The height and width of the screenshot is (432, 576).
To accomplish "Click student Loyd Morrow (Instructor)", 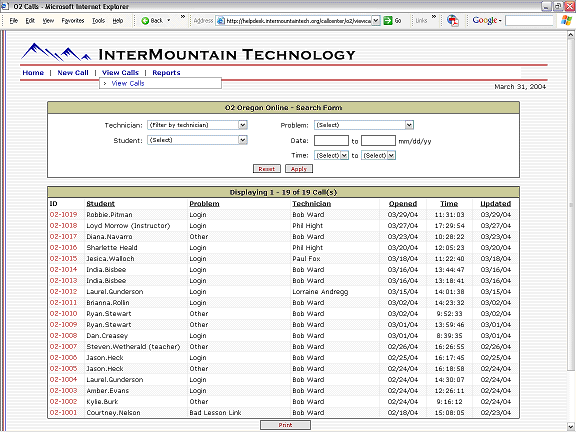I will [x=128, y=226].
